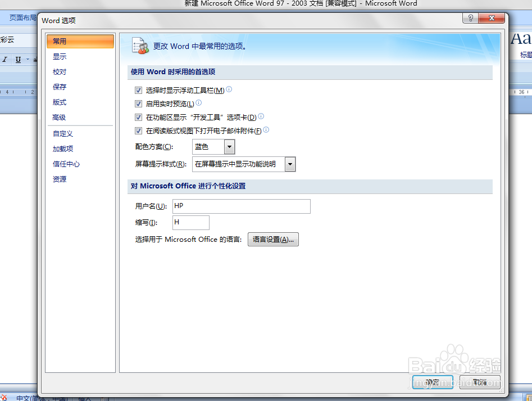This screenshot has width=532, height=401.
Task: Open the 校对 options category
Action: (x=60, y=72)
